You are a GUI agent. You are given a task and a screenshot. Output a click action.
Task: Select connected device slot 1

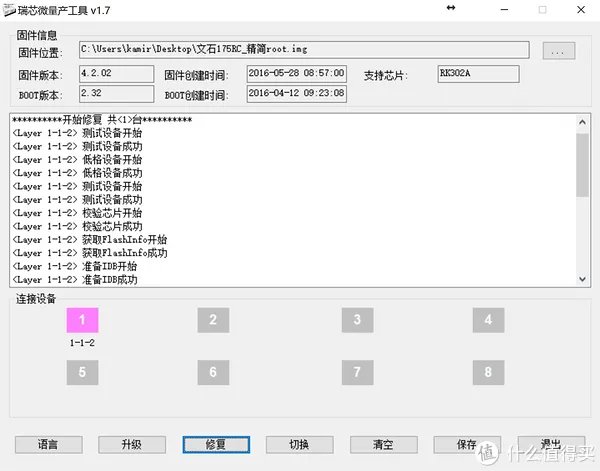(82, 320)
